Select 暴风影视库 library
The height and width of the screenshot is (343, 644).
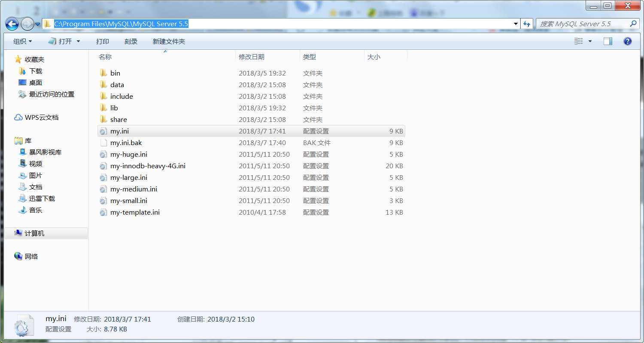click(45, 152)
